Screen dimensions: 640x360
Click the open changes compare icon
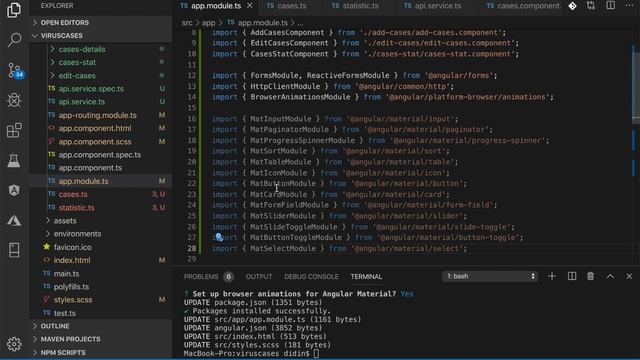click(x=591, y=6)
